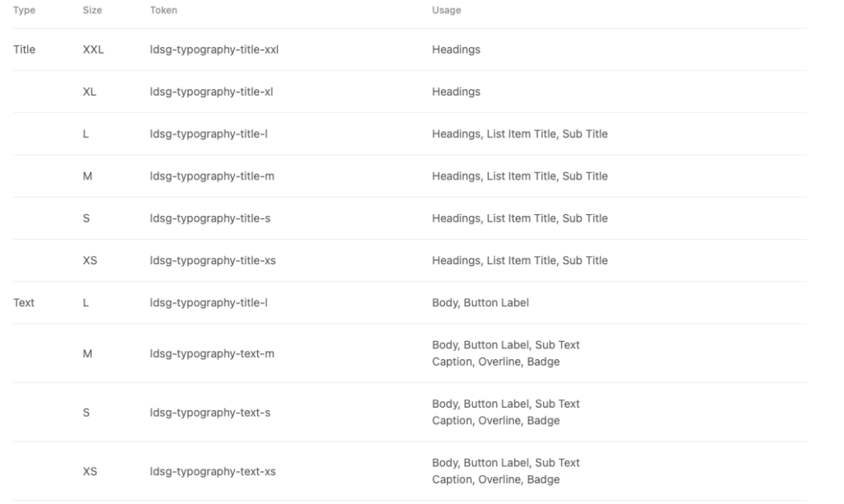
Task: Click the "Usage" column header
Action: coord(446,10)
